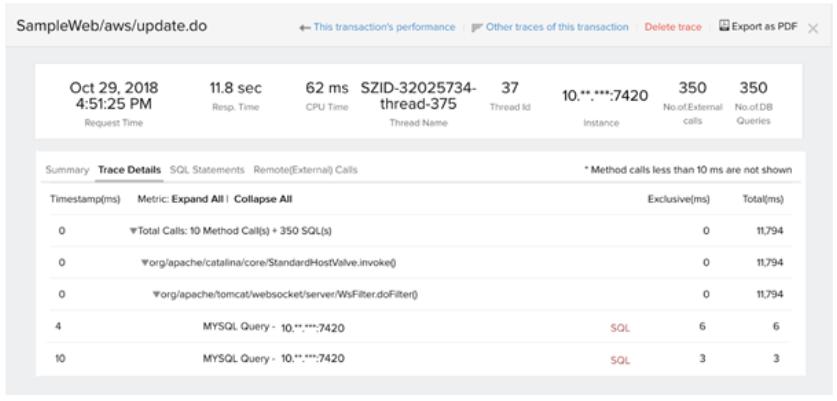Select the MYSQL Query row at timestamp 10
This screenshot has width=837, height=401.
click(x=421, y=359)
